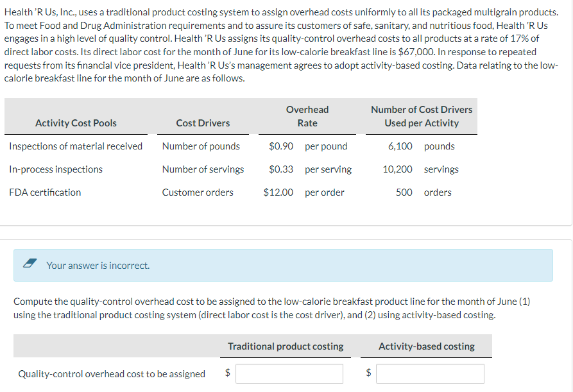Select the $0.90 overhead rate value
This screenshot has height=392, width=573.
[281, 146]
